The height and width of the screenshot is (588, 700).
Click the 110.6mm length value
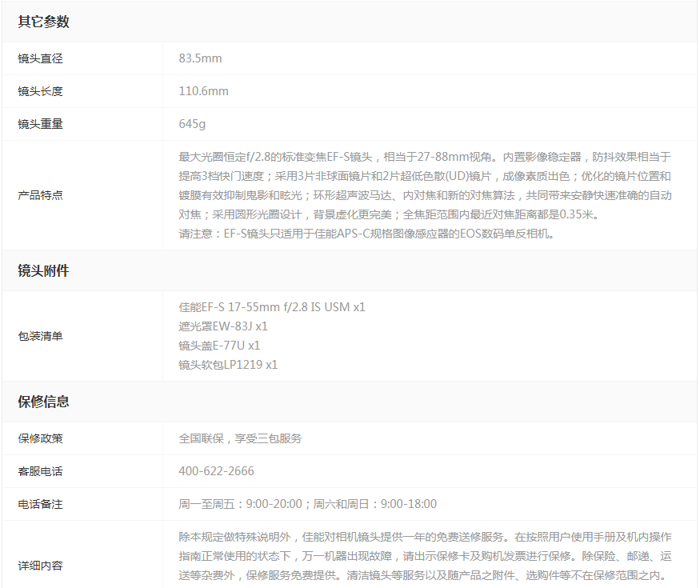tap(203, 91)
